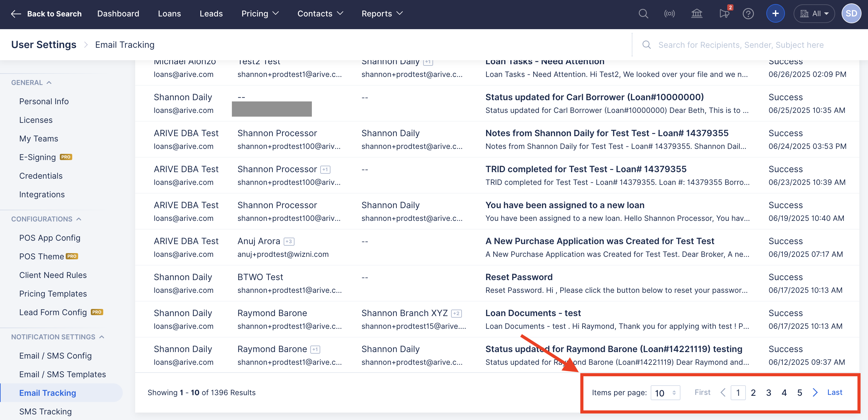Go to page 3 of results
Image resolution: width=868 pixels, height=420 pixels.
768,393
